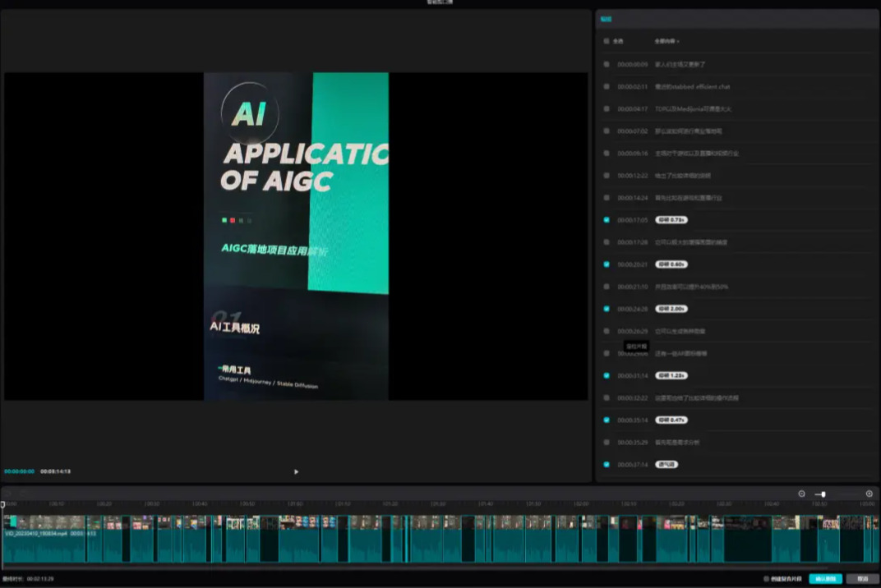Check the box for the 00:00:35:29 line
The height and width of the screenshot is (588, 881).
point(607,442)
